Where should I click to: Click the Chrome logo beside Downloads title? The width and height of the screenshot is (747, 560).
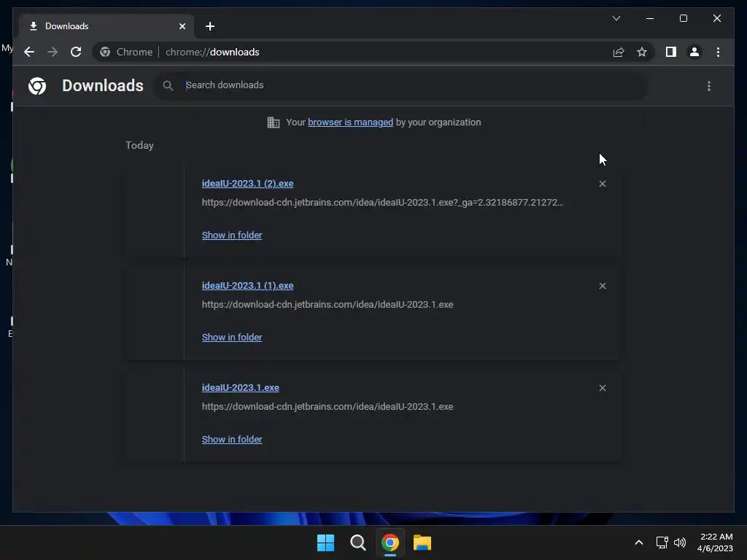[37, 86]
